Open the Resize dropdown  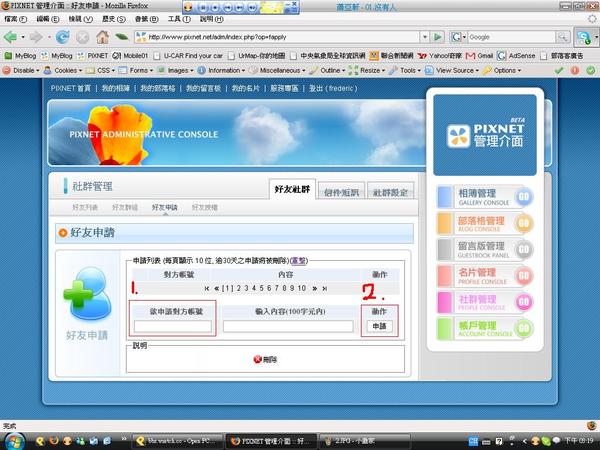tap(367, 70)
